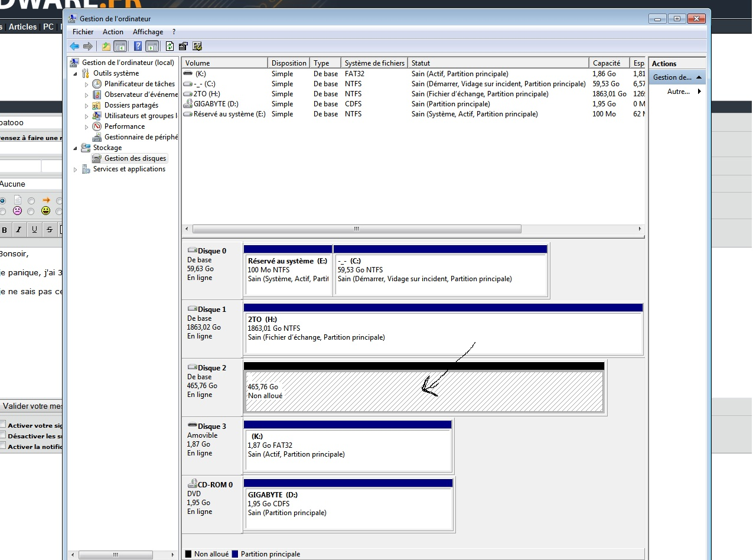Click the (K:) removable drive icon in volume list
Viewport: 753px width, 560px height.
pyautogui.click(x=188, y=74)
